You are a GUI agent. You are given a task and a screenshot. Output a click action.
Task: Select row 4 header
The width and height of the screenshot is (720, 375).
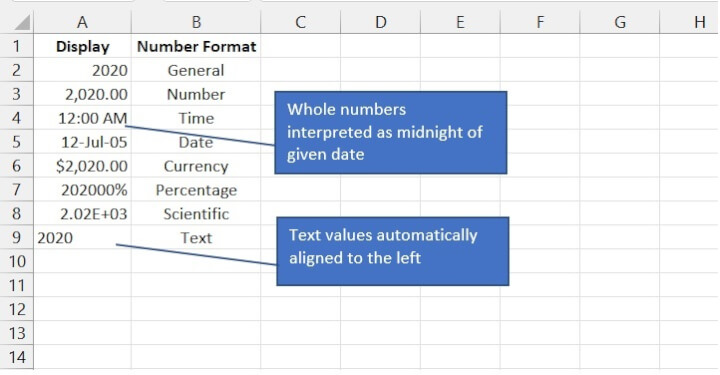click(17, 118)
